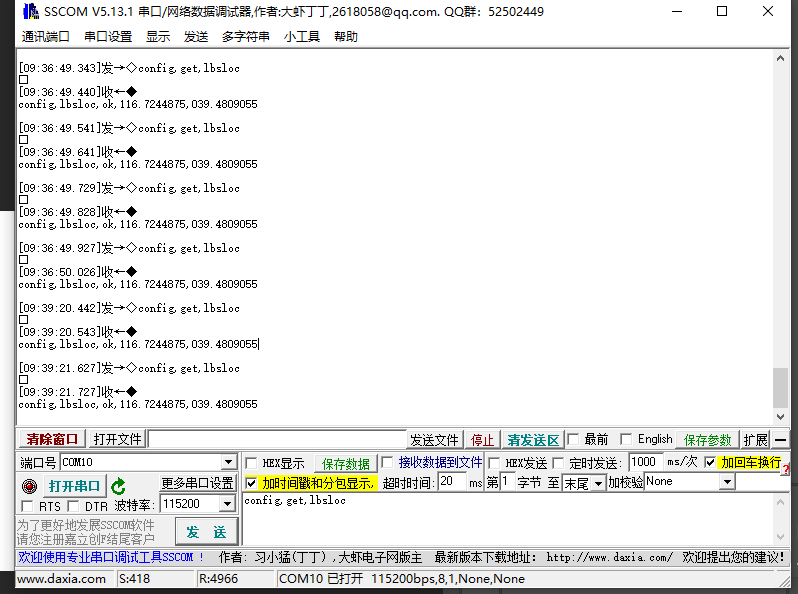Click the 扩展 button

click(x=755, y=439)
